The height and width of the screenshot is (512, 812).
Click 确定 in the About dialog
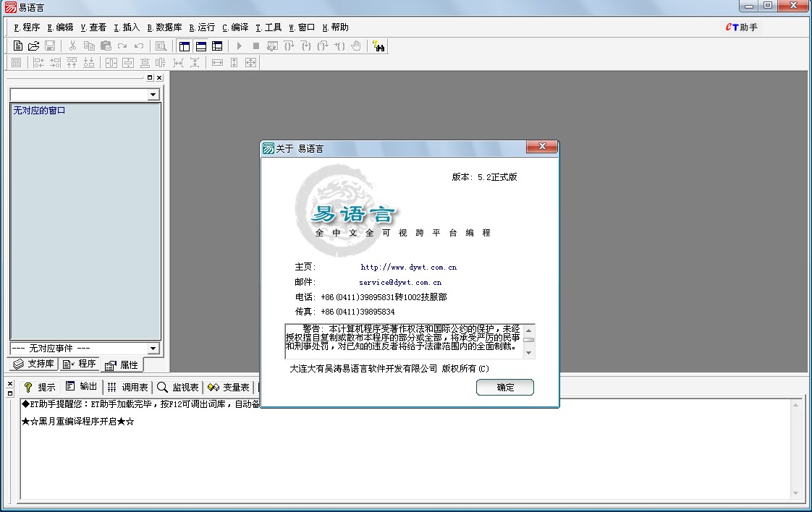(x=505, y=387)
